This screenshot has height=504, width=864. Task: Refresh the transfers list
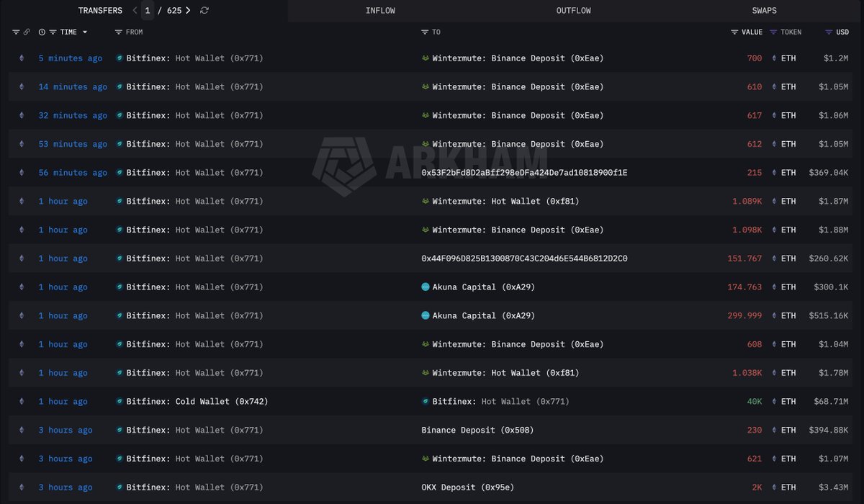click(204, 11)
